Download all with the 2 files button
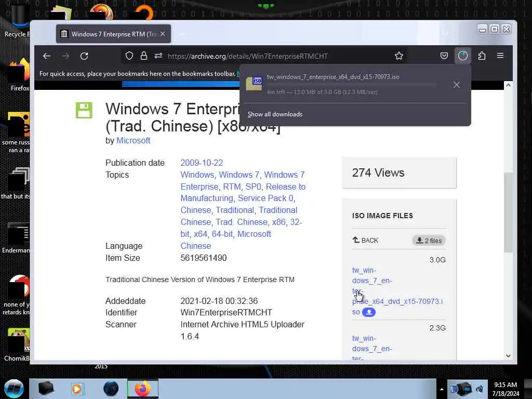Image resolution: width=532 pixels, height=399 pixels. pyautogui.click(x=429, y=241)
